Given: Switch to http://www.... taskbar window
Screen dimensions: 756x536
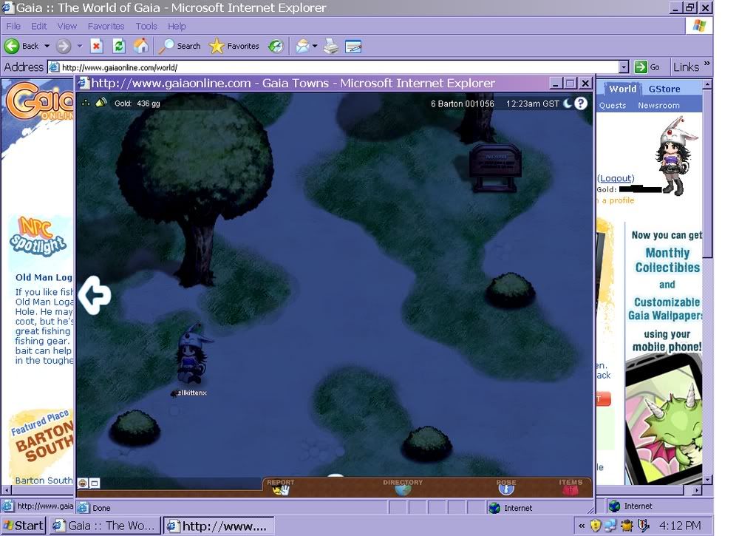Looking at the screenshot, I should tap(219, 526).
